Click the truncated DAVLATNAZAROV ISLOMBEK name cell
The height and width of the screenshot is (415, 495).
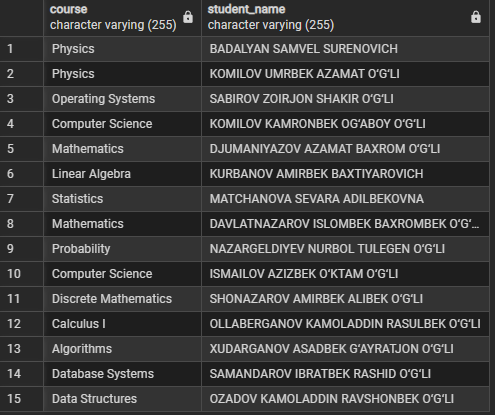pyautogui.click(x=345, y=224)
